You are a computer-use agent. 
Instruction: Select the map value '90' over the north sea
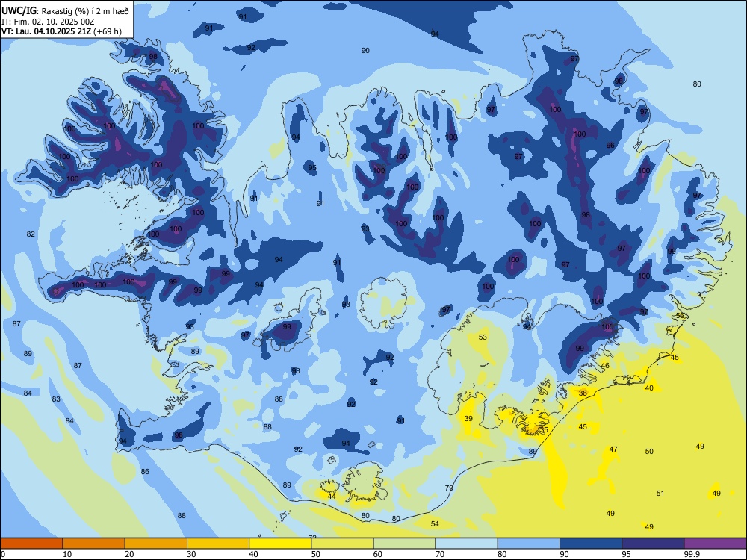pyautogui.click(x=365, y=51)
